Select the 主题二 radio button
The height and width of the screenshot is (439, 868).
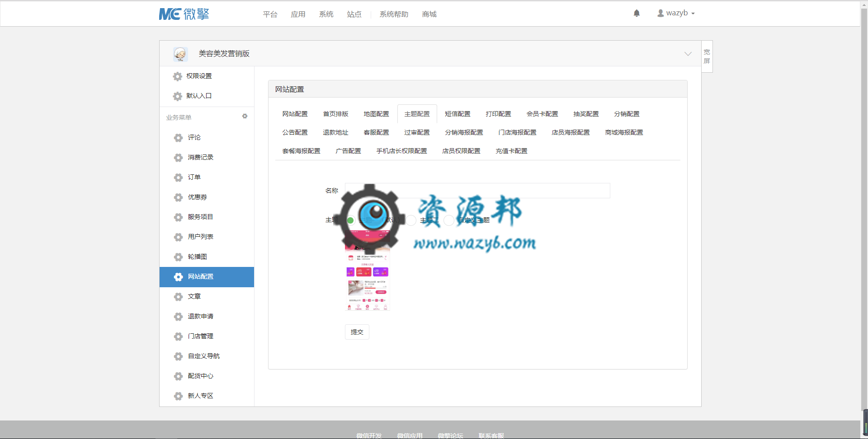click(411, 220)
